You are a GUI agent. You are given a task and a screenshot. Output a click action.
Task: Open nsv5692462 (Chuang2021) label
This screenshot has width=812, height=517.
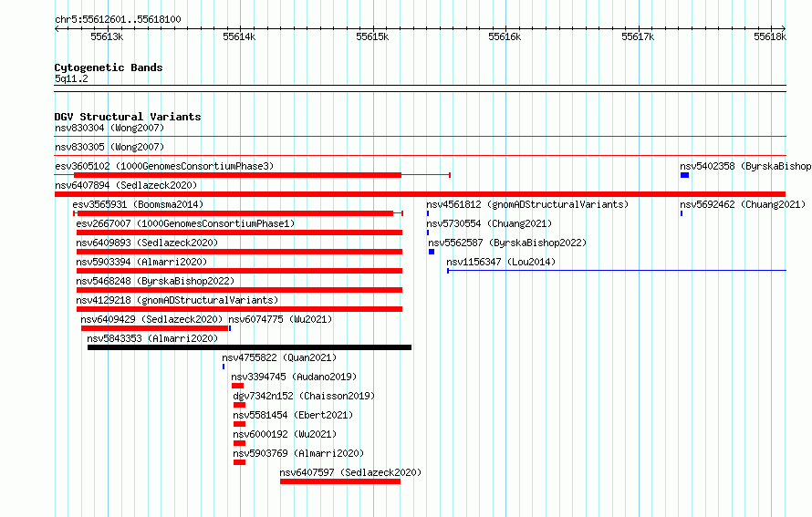point(743,204)
